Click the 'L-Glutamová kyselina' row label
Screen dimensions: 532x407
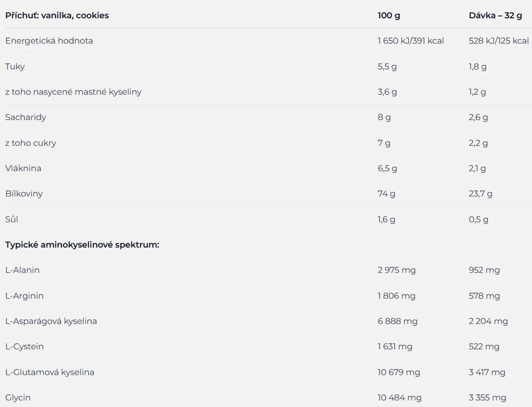(x=50, y=372)
